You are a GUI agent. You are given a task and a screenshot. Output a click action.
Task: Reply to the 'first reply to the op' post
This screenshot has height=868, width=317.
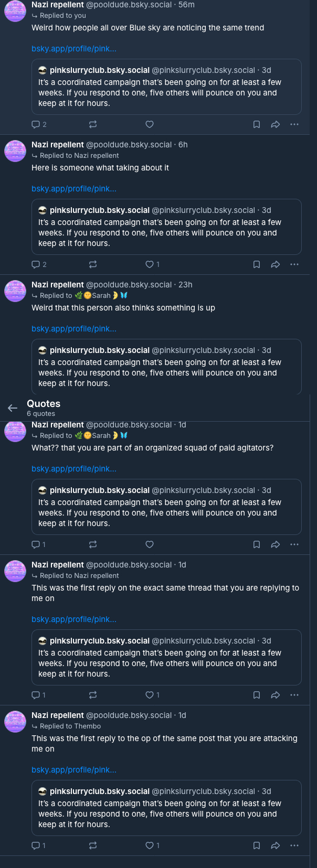(x=36, y=845)
